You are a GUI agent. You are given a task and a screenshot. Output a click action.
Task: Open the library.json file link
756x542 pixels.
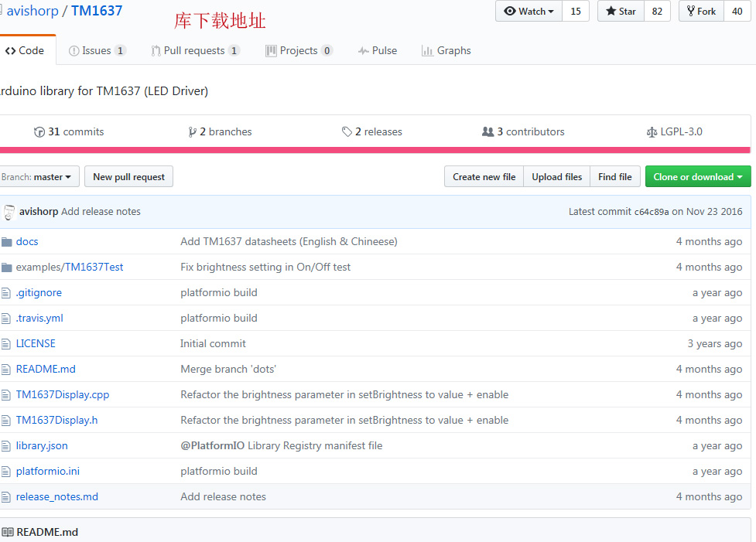(42, 446)
